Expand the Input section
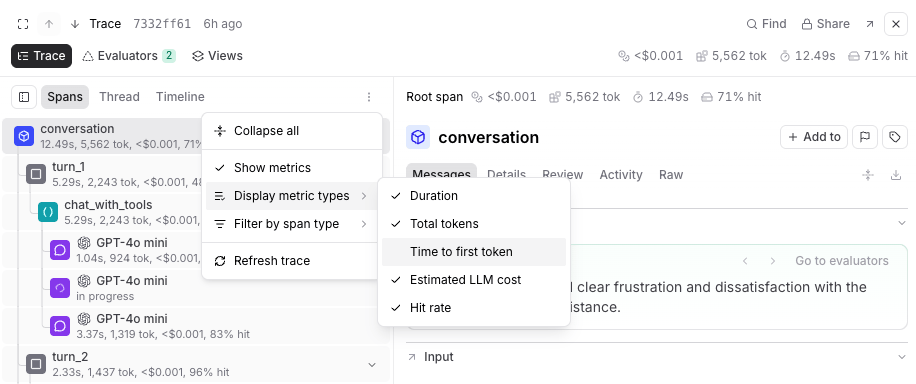The image size is (916, 384). click(x=657, y=357)
